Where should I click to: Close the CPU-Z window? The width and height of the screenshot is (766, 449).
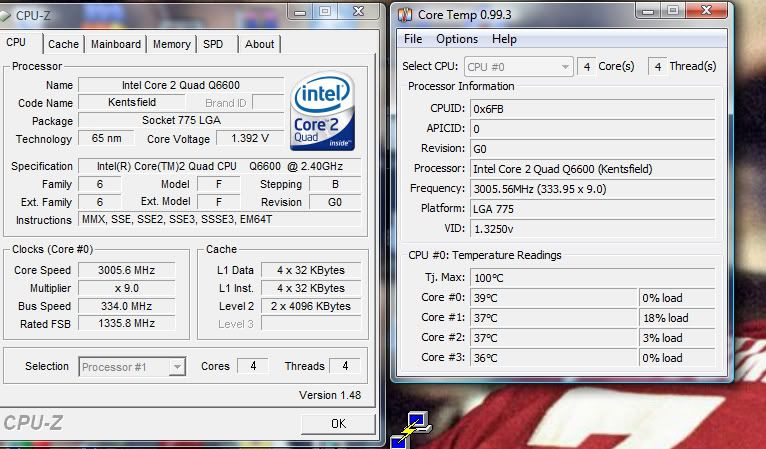(x=358, y=12)
